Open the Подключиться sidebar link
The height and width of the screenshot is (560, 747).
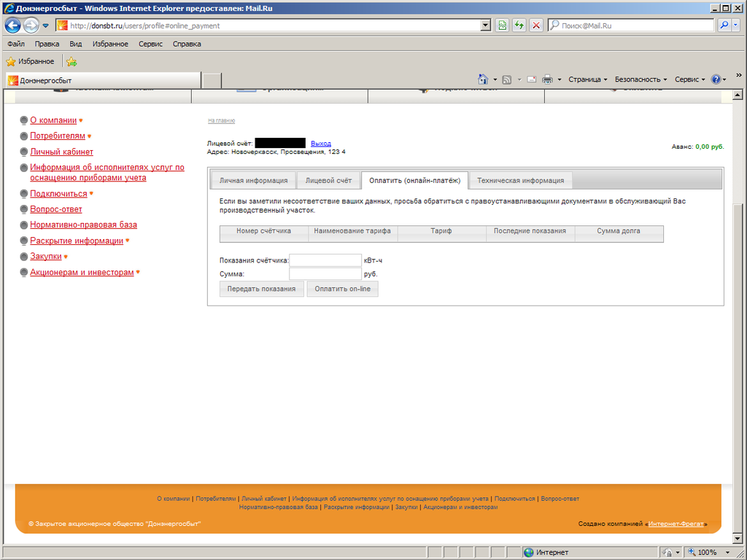click(x=58, y=194)
